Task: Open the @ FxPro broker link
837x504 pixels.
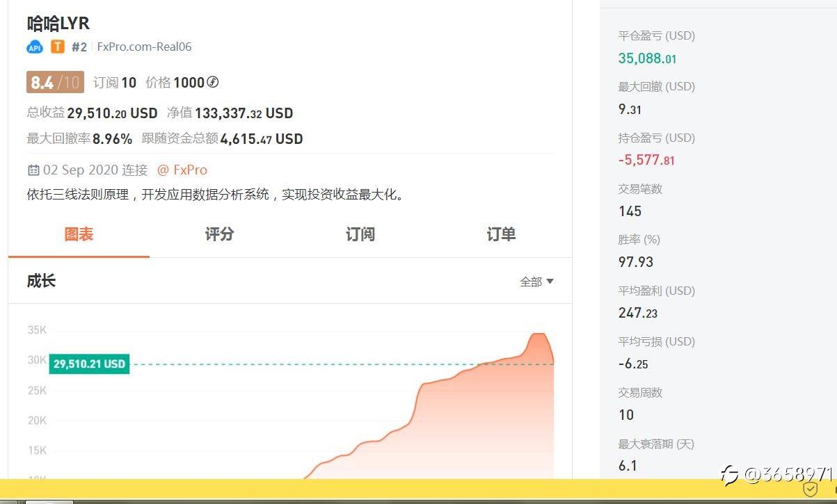Action: 182,170
